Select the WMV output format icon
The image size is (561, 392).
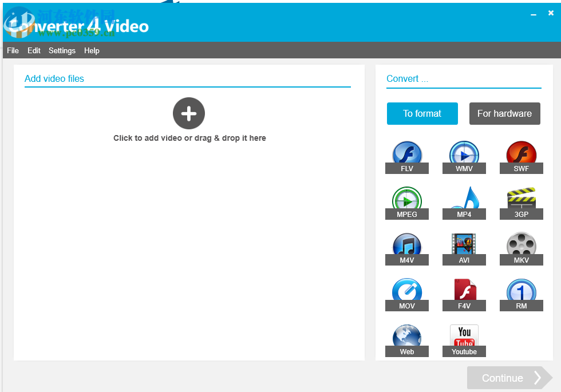(x=464, y=152)
